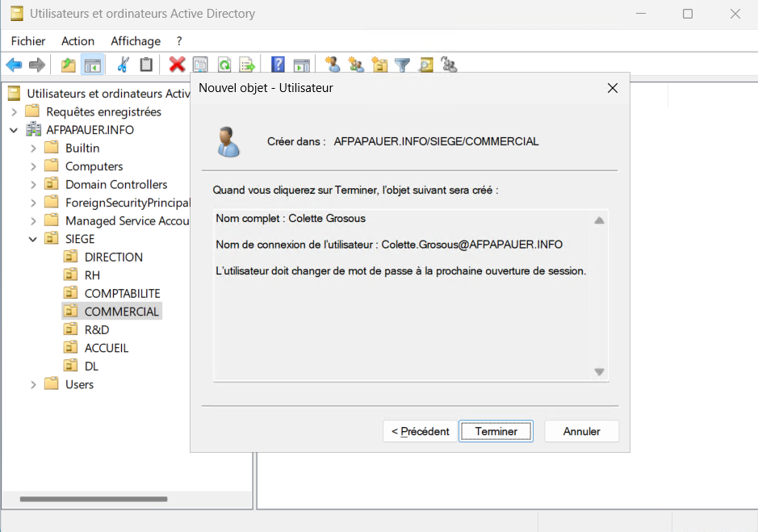Open the Affichage menu

coord(136,41)
